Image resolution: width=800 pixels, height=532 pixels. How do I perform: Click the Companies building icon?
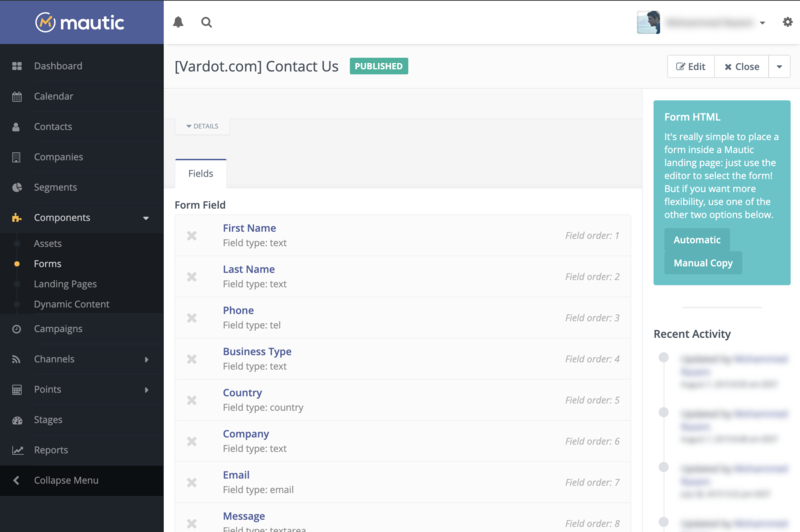pyautogui.click(x=16, y=157)
